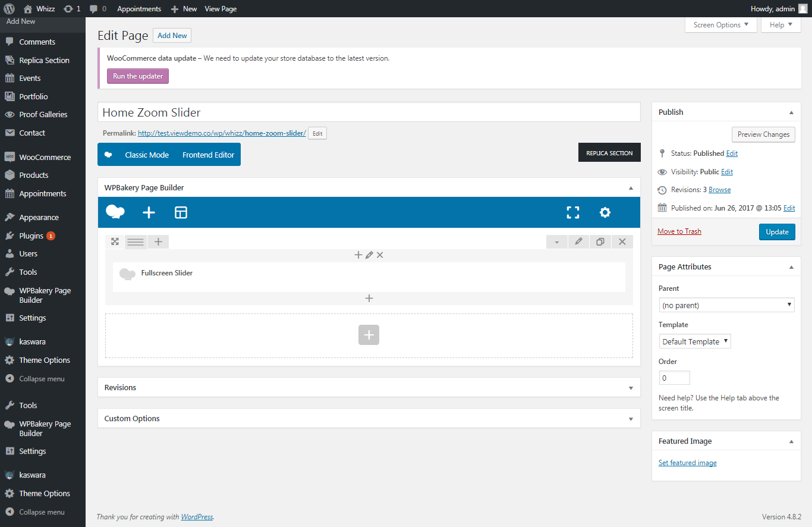Edit the column with small pencil
The height and width of the screenshot is (527, 812).
coord(369,255)
